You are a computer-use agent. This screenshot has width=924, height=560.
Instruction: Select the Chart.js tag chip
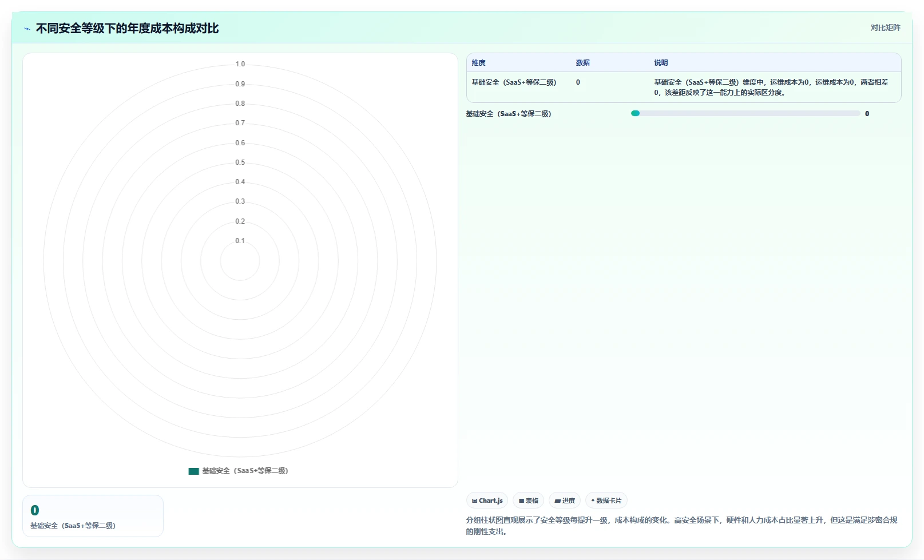487,501
